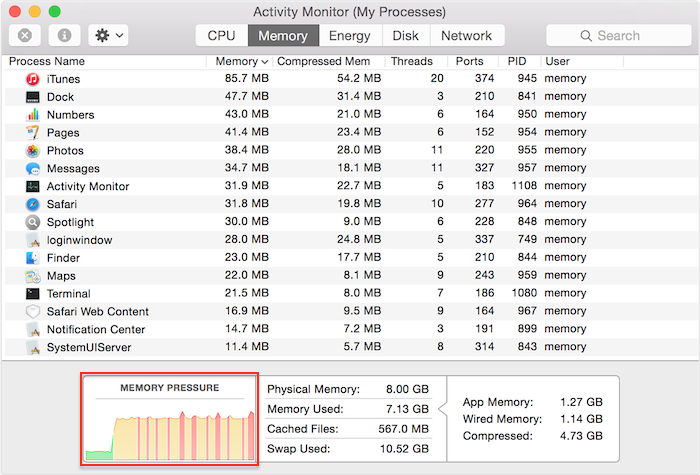The height and width of the screenshot is (475, 700).
Task: Select the Memory tab
Action: click(x=283, y=35)
